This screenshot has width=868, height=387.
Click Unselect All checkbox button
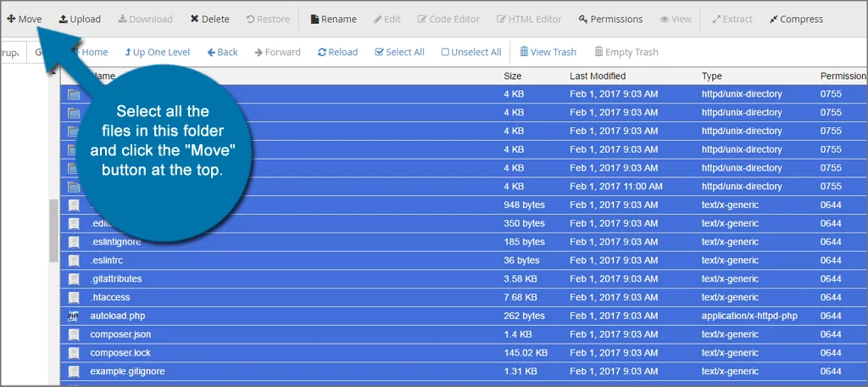[471, 52]
